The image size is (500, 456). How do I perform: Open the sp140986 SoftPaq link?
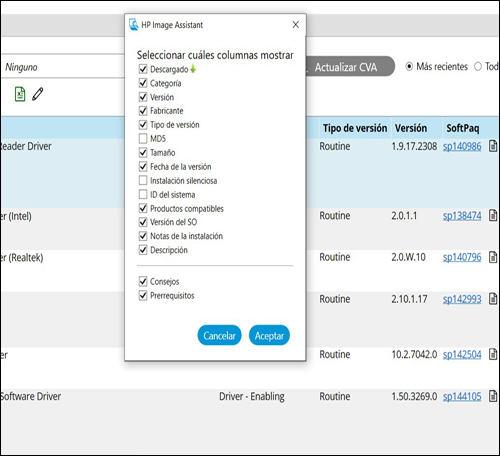462,146
